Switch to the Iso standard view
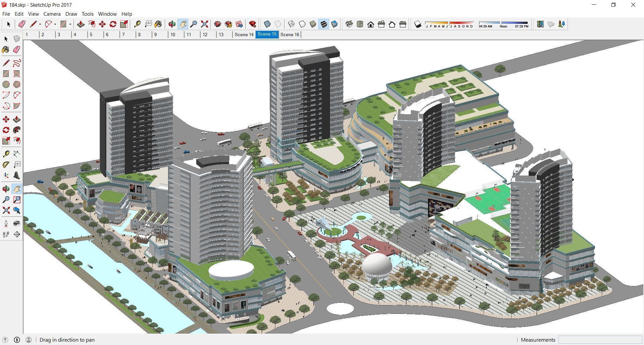This screenshot has height=345, width=644. pyautogui.click(x=349, y=24)
